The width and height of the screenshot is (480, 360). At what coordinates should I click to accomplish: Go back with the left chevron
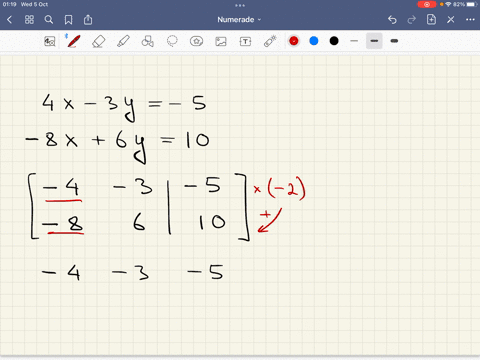click(9, 20)
